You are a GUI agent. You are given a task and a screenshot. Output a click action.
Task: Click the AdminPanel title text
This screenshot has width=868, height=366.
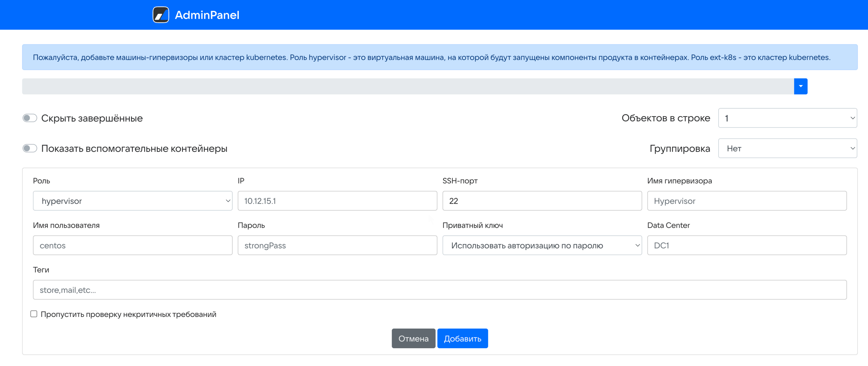click(x=207, y=15)
